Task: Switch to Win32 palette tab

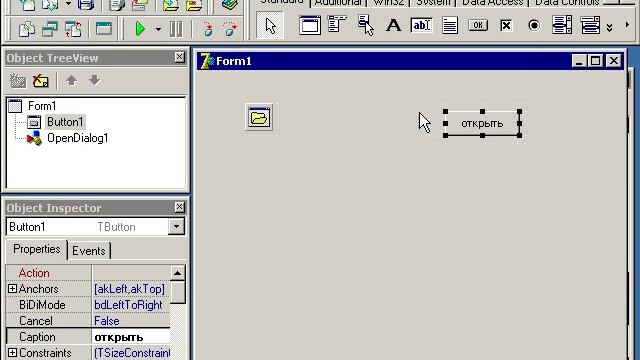Action: 388,3
